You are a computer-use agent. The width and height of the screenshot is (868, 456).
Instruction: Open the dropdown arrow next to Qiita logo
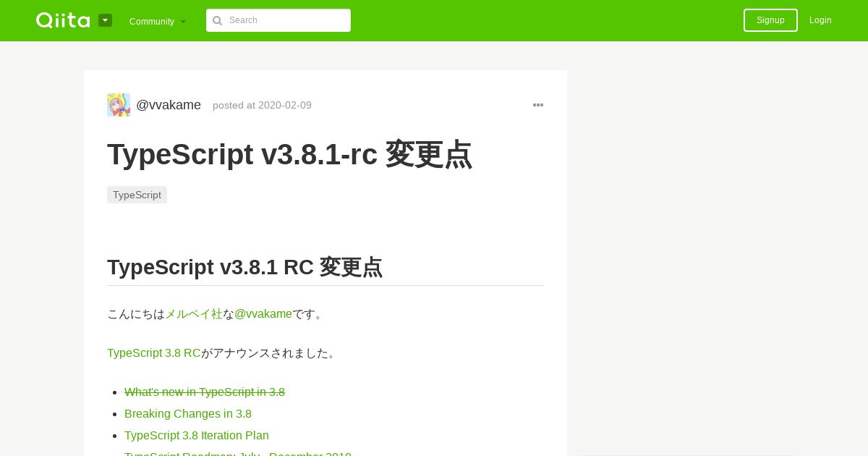pyautogui.click(x=105, y=20)
